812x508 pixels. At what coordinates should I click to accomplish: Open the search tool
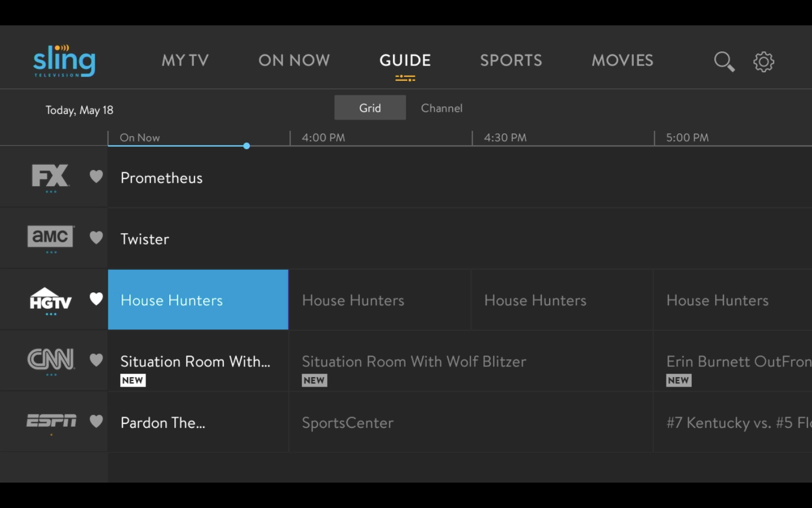click(x=724, y=62)
